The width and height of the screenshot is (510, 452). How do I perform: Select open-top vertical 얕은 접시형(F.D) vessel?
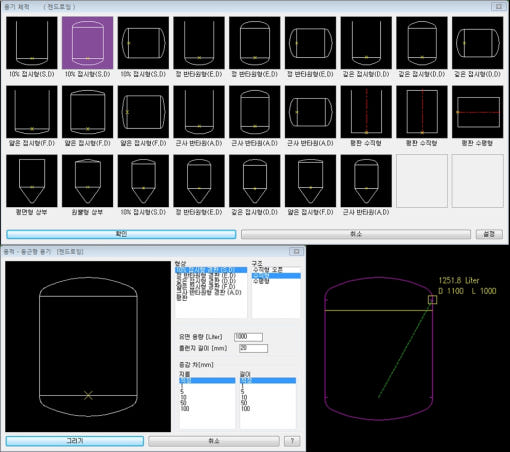[x=32, y=112]
